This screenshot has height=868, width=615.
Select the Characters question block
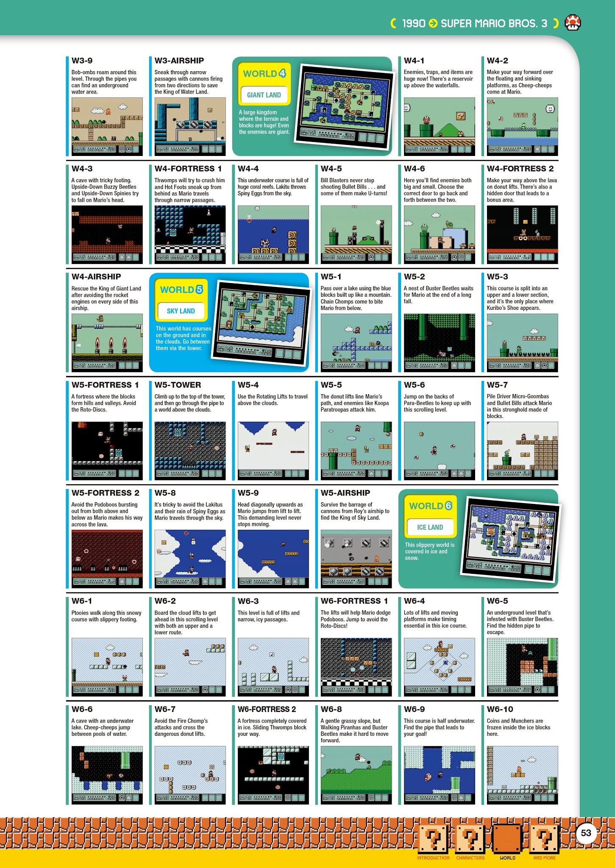pyautogui.click(x=470, y=838)
